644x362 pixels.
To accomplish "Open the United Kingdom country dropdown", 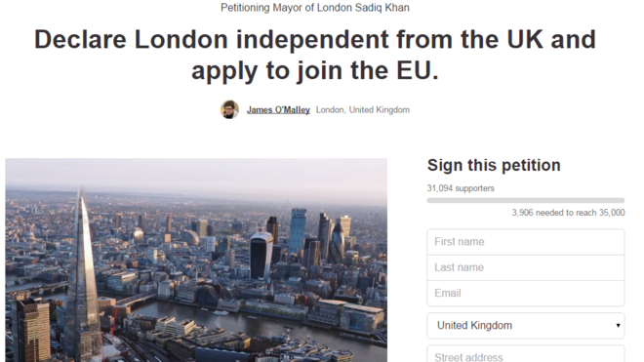I will 526,326.
